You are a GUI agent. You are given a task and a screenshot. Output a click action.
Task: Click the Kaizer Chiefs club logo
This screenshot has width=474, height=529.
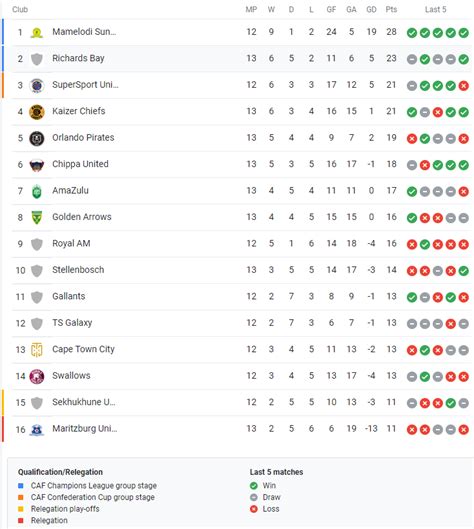[x=37, y=112]
